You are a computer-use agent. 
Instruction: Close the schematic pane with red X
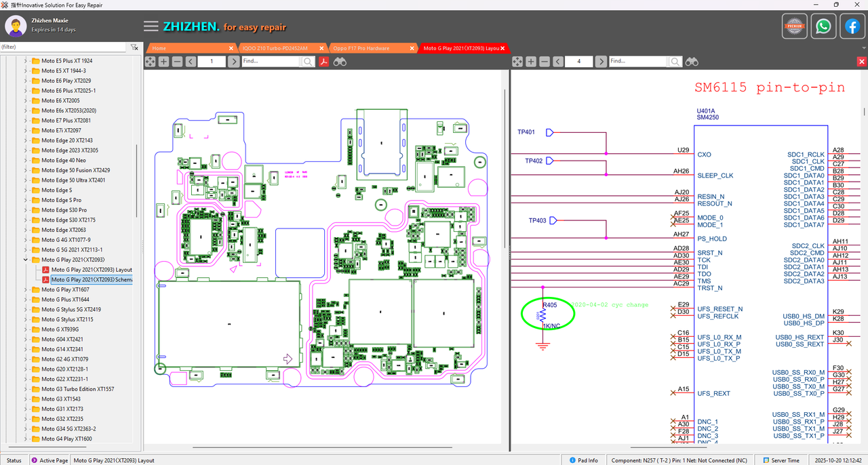pos(862,62)
